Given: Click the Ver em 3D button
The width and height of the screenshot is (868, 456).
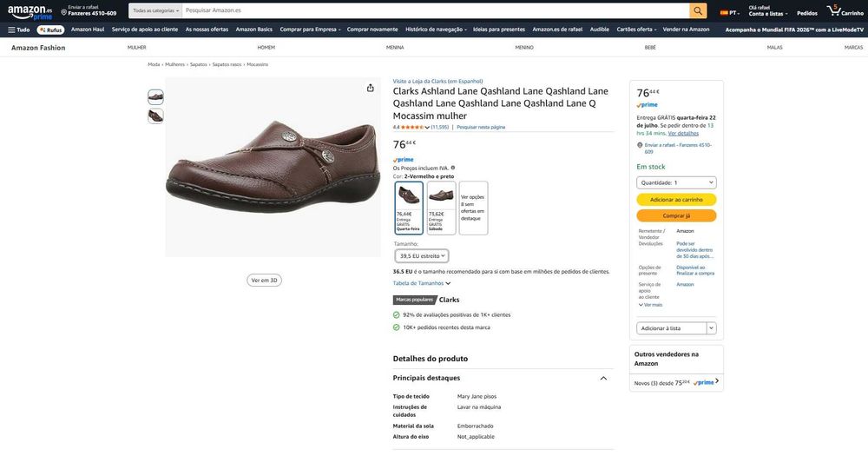Looking at the screenshot, I should pos(264,281).
